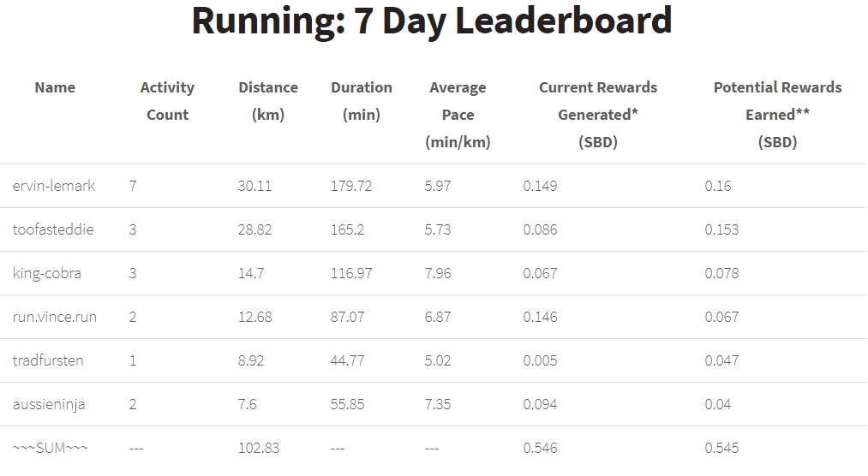Select the run.vince.run name cell
This screenshot has height=476, width=868.
pos(55,317)
